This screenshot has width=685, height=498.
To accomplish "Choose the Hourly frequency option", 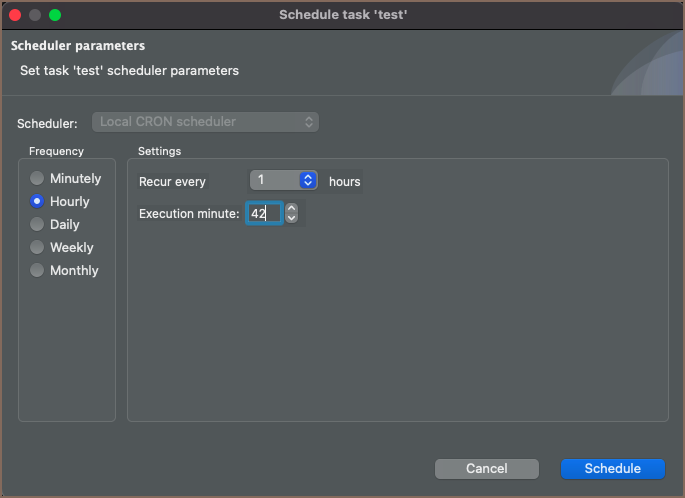I will 38,202.
